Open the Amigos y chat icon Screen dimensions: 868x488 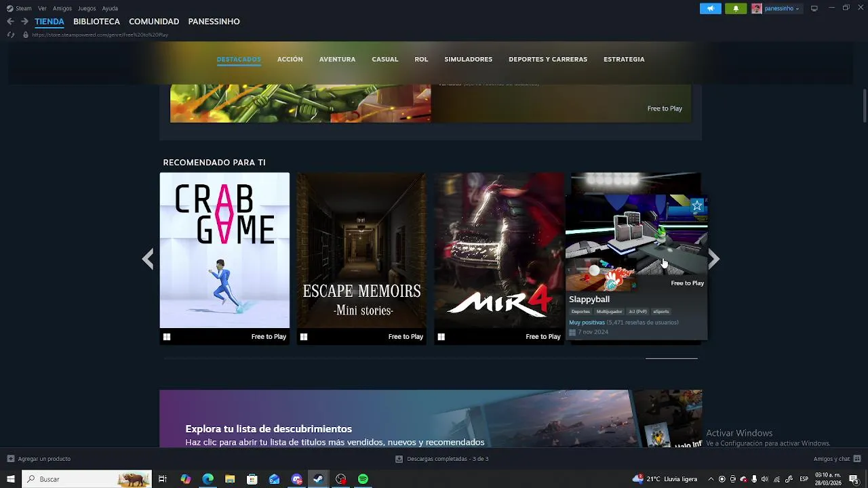[x=857, y=459]
